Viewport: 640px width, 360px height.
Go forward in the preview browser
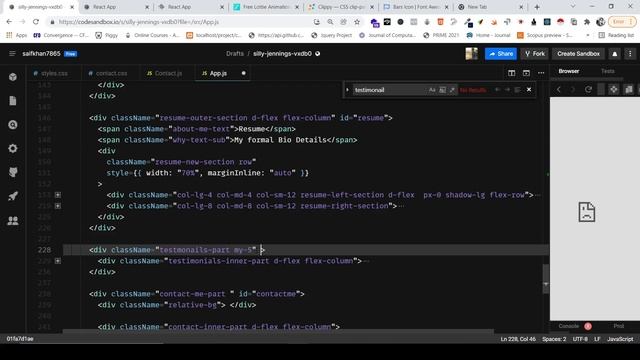coord(573,89)
